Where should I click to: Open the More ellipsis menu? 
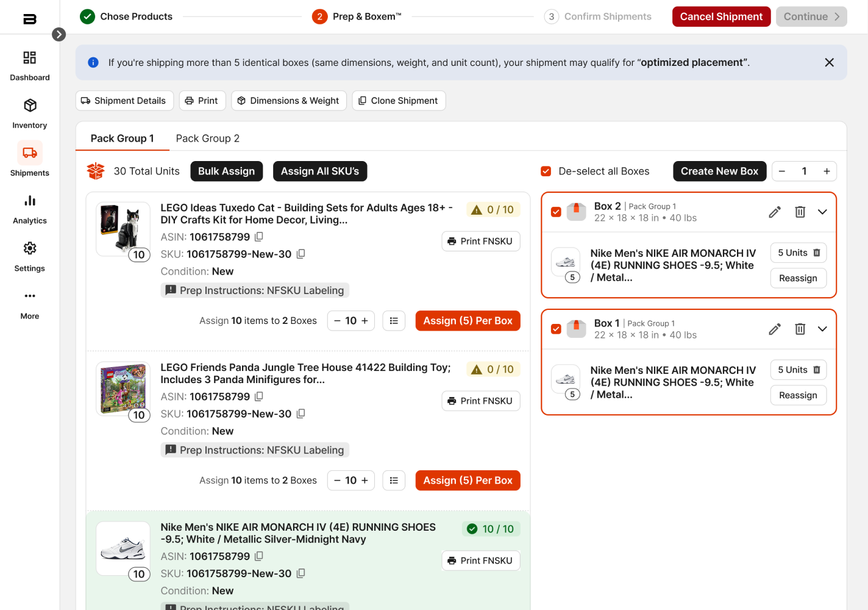tap(29, 296)
